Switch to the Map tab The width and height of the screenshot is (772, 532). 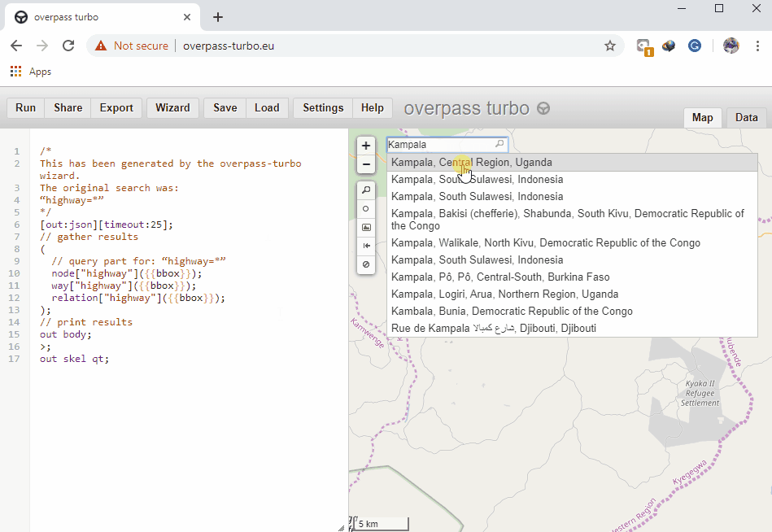click(x=702, y=118)
